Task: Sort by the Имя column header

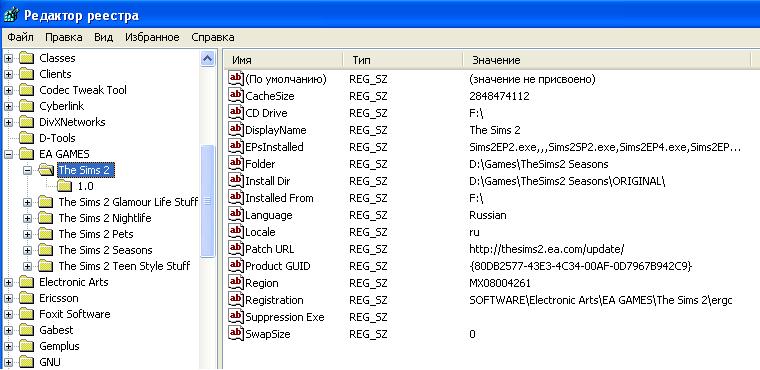Action: (x=284, y=60)
